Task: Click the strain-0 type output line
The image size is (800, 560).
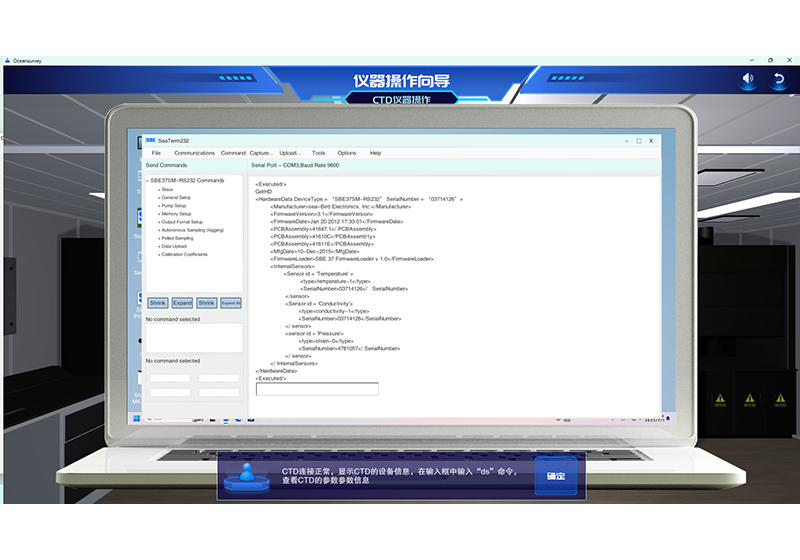Action: click(x=326, y=341)
